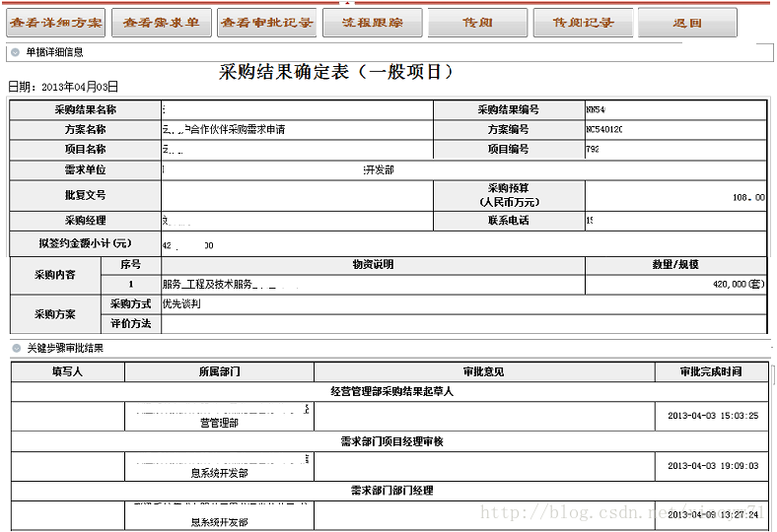Select the quantity value 420,000(套)
777x532 pixels.
tap(739, 285)
